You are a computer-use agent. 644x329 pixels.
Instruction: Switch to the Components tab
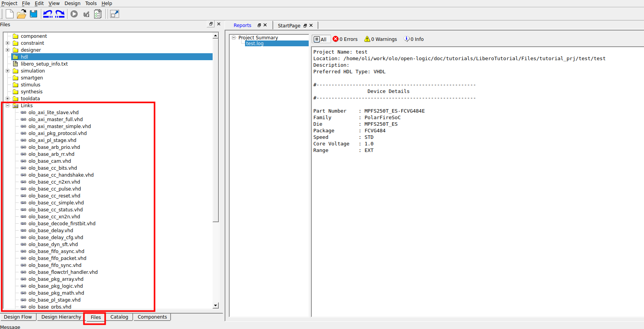click(x=152, y=317)
